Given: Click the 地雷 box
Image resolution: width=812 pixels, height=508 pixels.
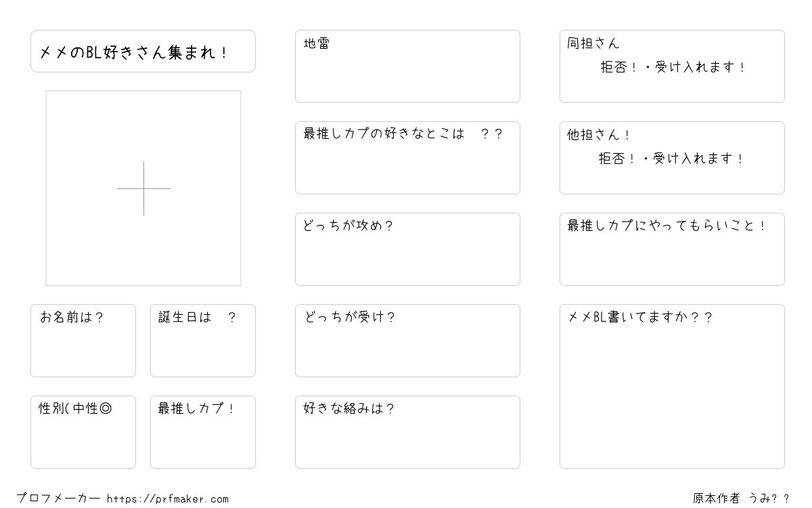Looking at the screenshot, I should pyautogui.click(x=407, y=66).
